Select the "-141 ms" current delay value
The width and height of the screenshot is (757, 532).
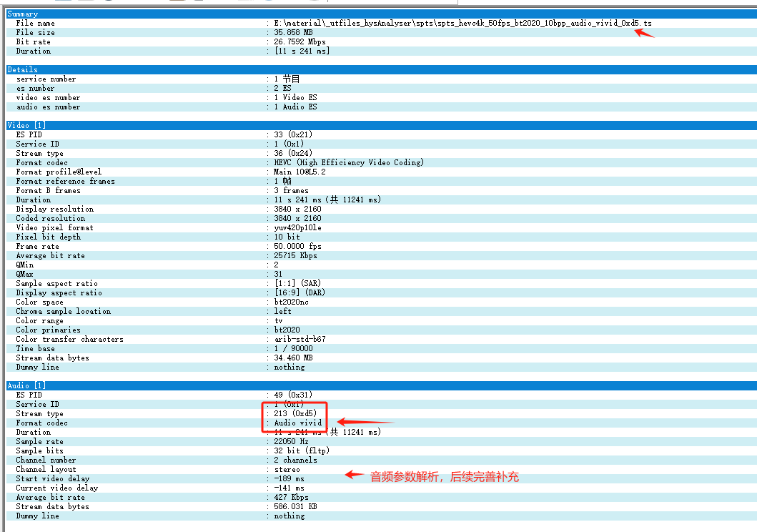[290, 488]
